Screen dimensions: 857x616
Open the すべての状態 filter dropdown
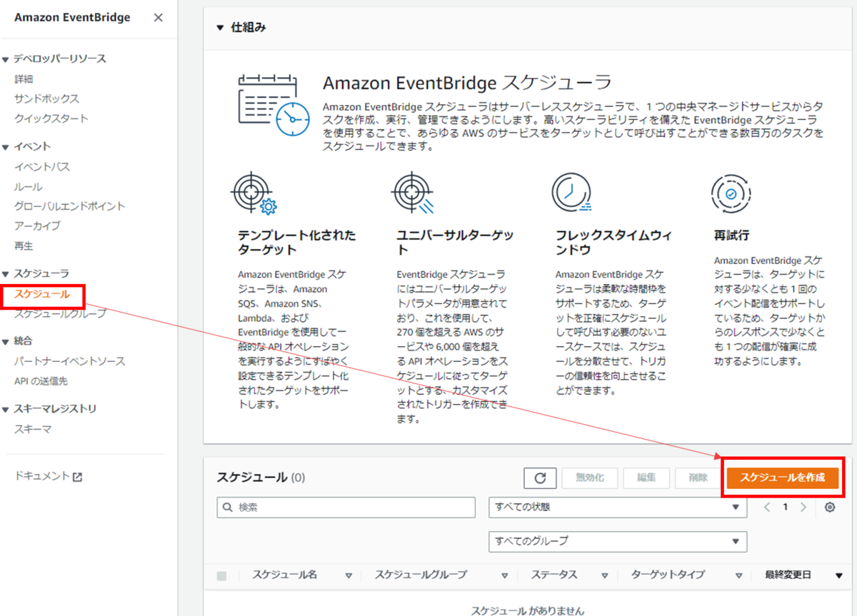pos(616,507)
